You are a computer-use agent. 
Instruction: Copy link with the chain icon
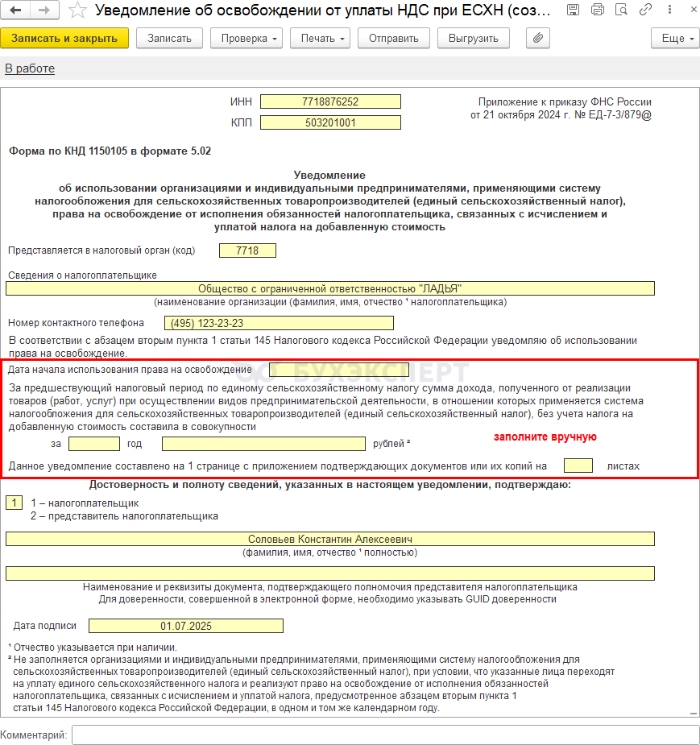coord(645,10)
